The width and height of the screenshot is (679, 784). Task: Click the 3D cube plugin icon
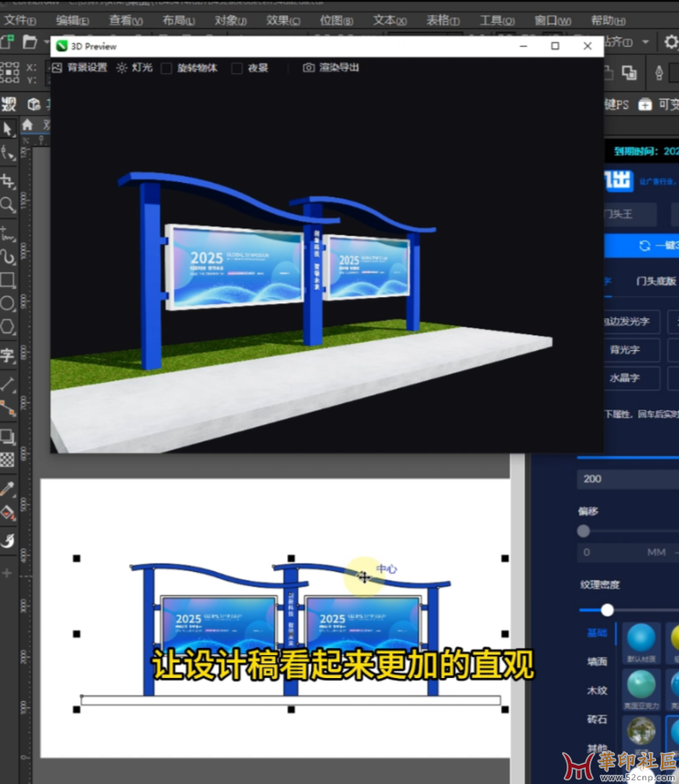(34, 104)
